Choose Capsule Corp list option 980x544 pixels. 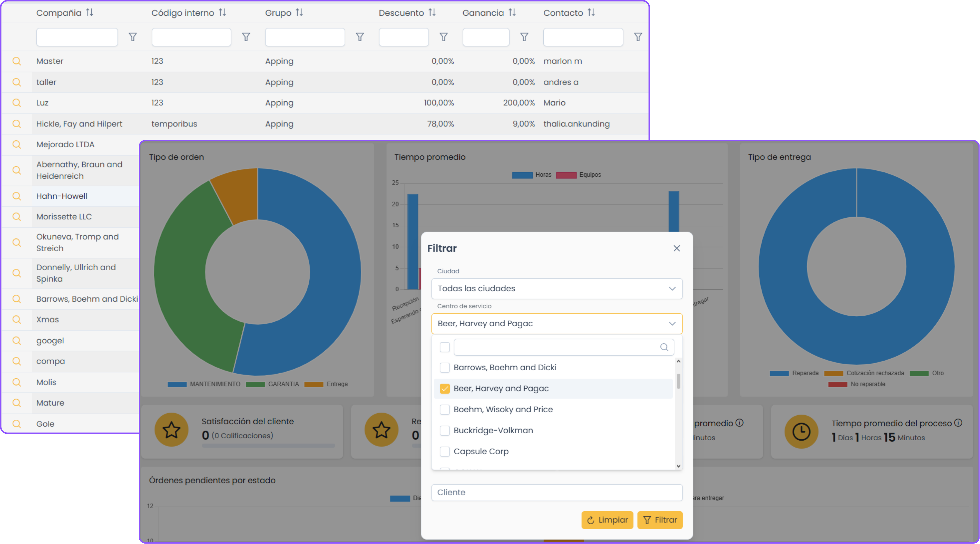481,452
